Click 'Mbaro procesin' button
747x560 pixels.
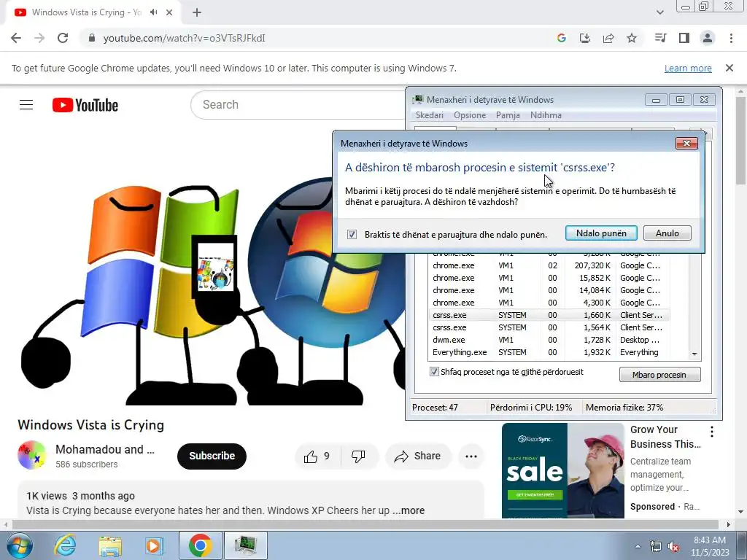[659, 375]
